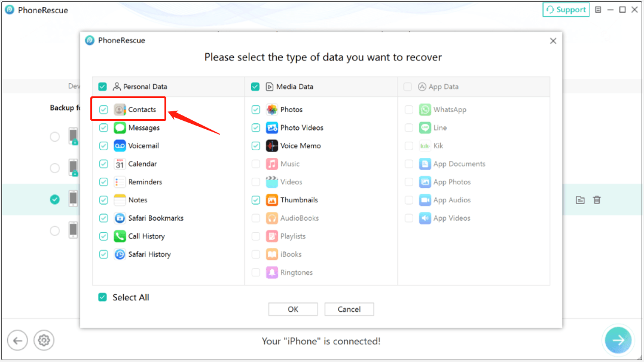Check the Music checkbox
The height and width of the screenshot is (362, 644).
coord(256,164)
